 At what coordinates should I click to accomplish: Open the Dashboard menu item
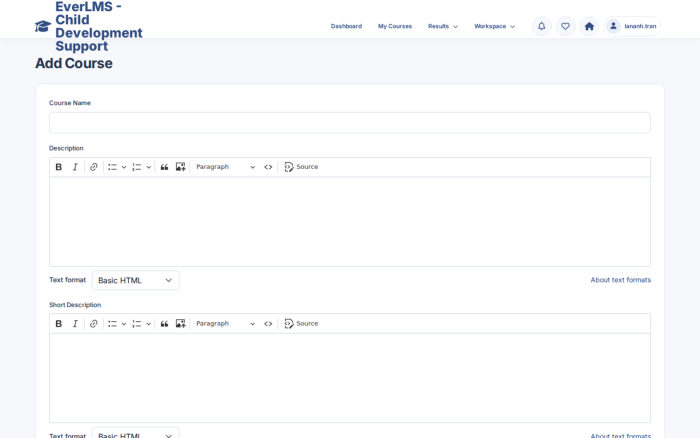tap(346, 26)
